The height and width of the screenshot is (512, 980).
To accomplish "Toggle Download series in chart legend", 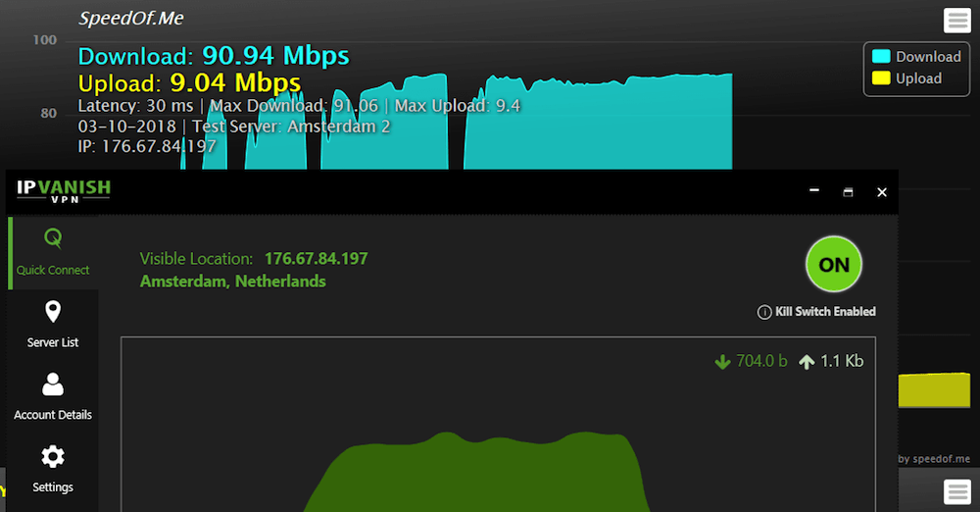I will click(x=916, y=56).
